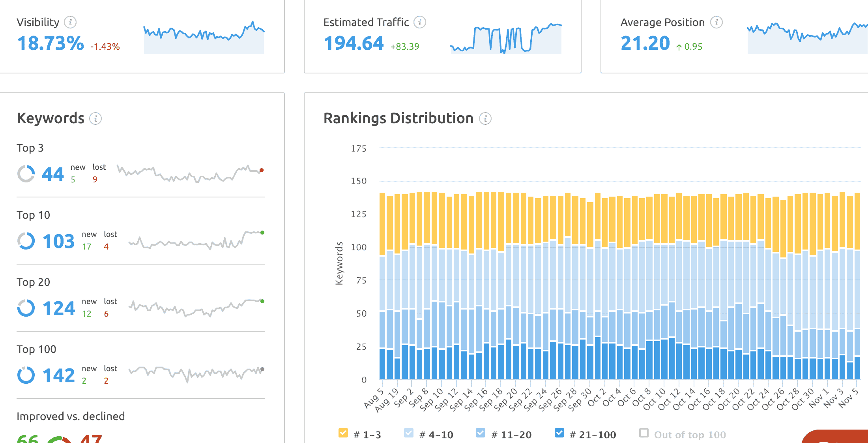Click the Top 100 donut chart icon
Image resolution: width=868 pixels, height=443 pixels.
pos(26,375)
